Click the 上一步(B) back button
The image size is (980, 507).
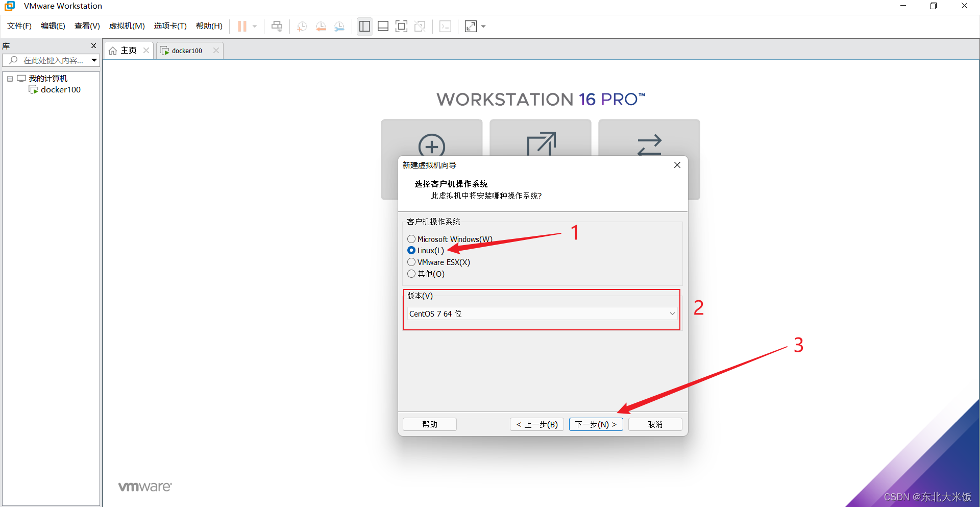pos(537,424)
